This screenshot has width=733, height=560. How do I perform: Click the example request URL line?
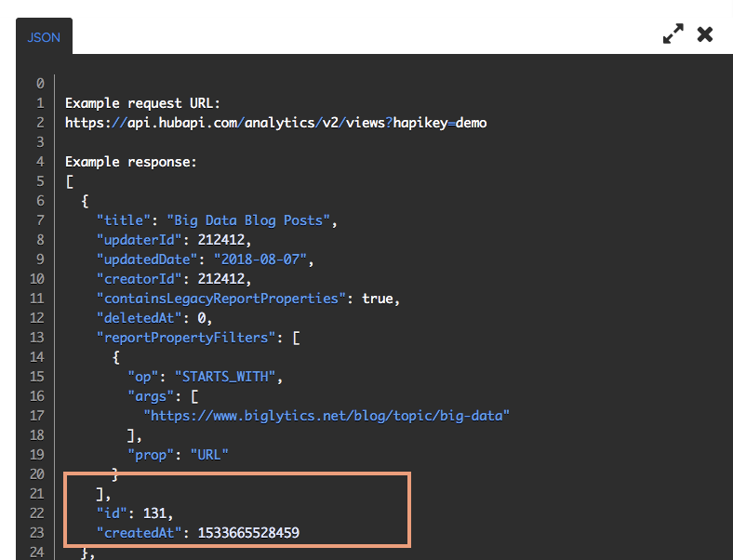click(x=276, y=123)
